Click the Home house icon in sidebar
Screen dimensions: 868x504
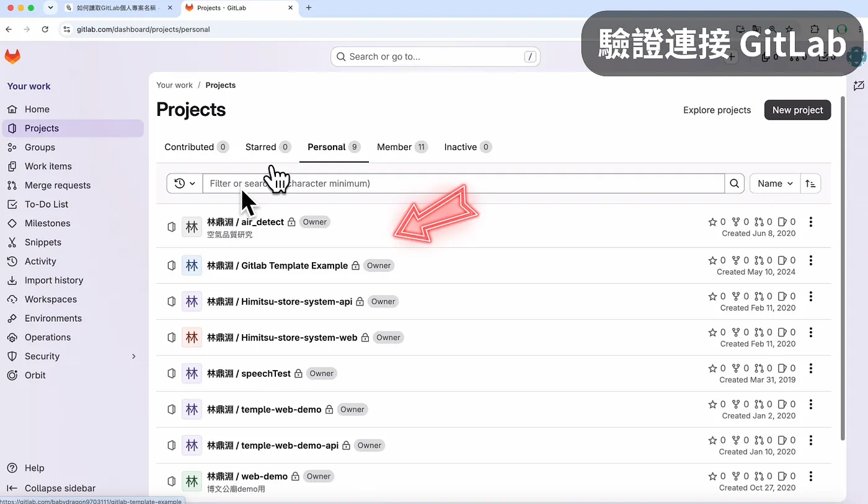12,109
